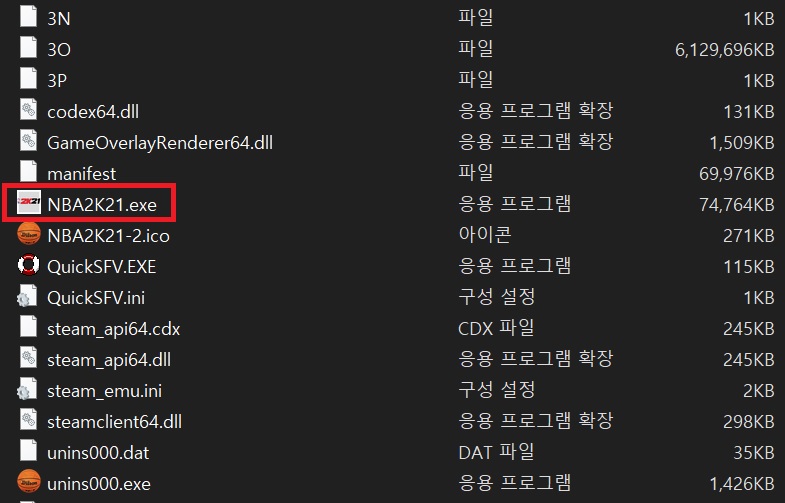Select the 3O file row
Screen dimensions: 785x503
point(392,50)
